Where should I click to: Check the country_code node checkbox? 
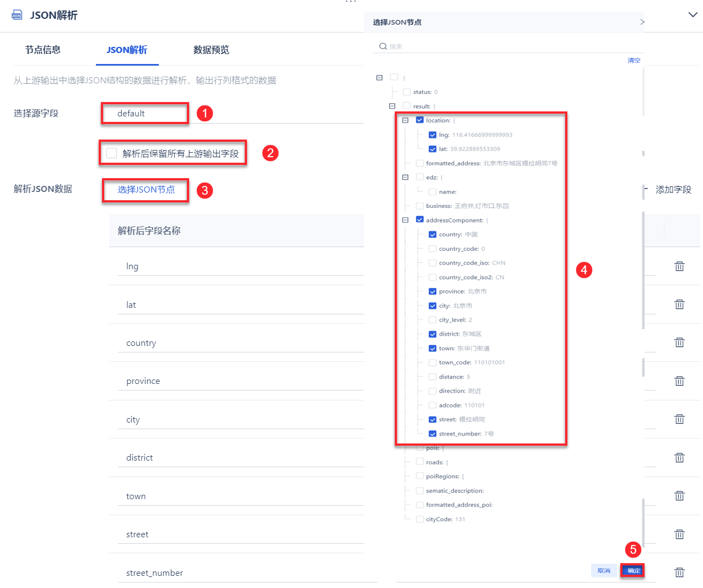point(433,249)
